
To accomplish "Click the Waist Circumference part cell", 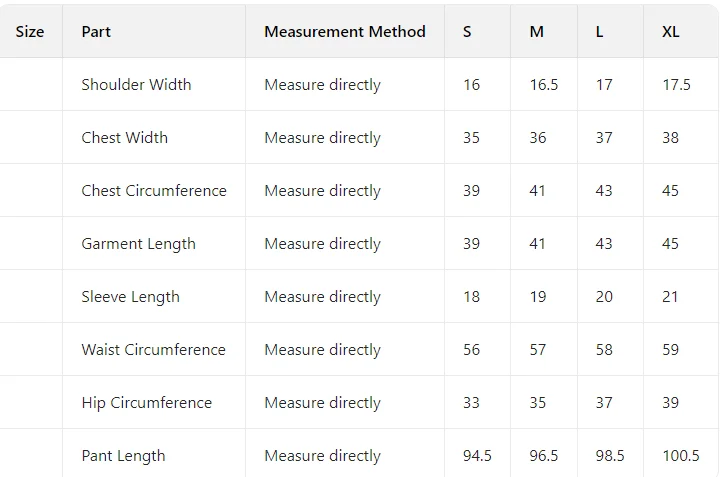I will [x=153, y=350].
